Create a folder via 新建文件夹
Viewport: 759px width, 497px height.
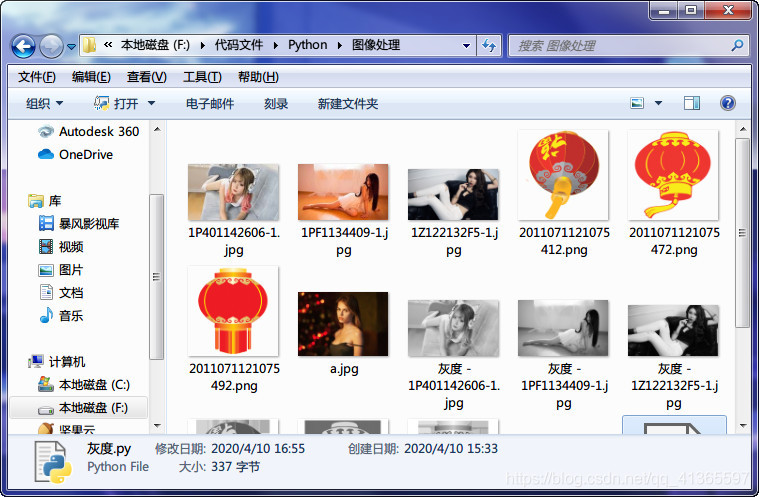click(348, 104)
